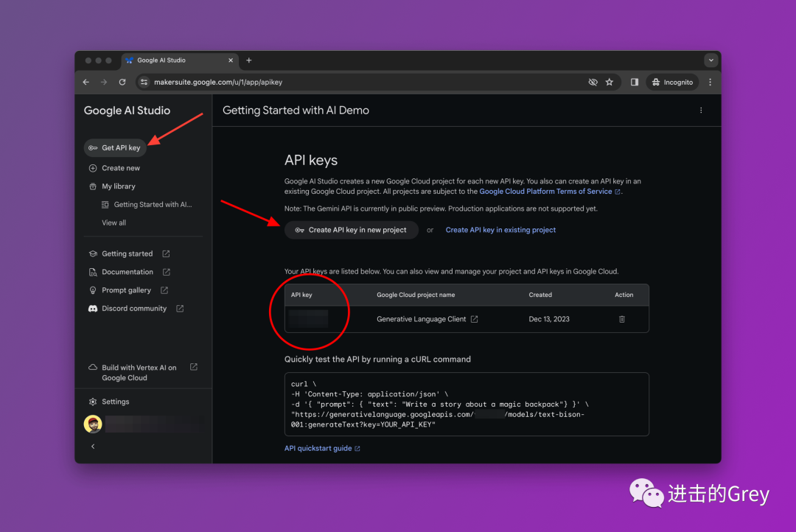Image resolution: width=796 pixels, height=532 pixels.
Task: Click the browser back arrow
Action: (85, 82)
